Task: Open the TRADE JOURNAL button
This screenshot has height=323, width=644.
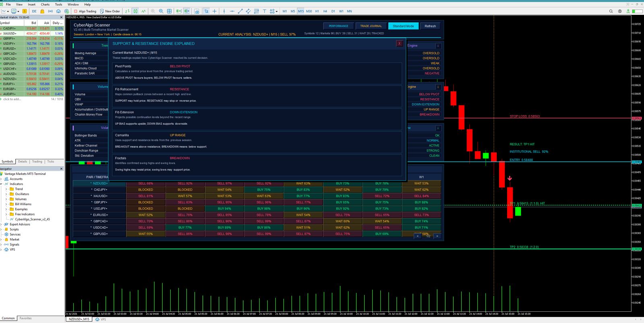Action: 371,26
